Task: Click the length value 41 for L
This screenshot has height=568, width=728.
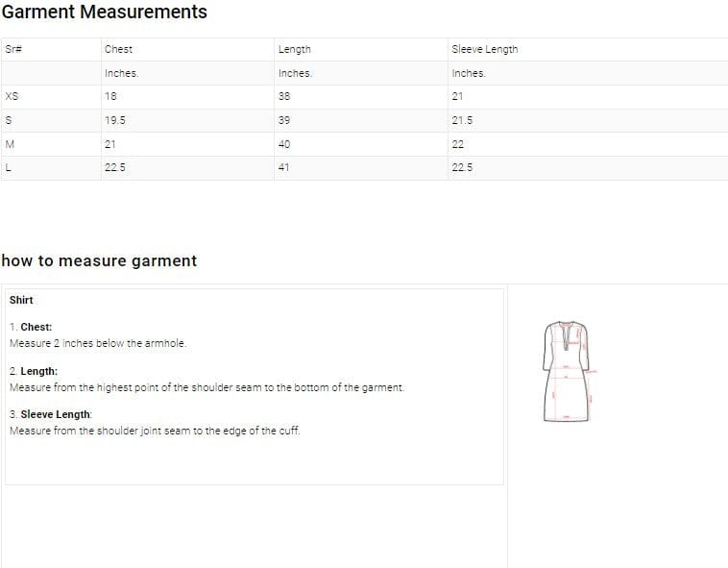Action: (284, 167)
